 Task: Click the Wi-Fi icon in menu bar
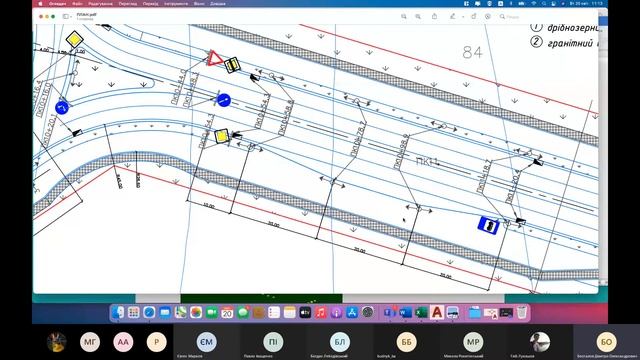coord(533,4)
